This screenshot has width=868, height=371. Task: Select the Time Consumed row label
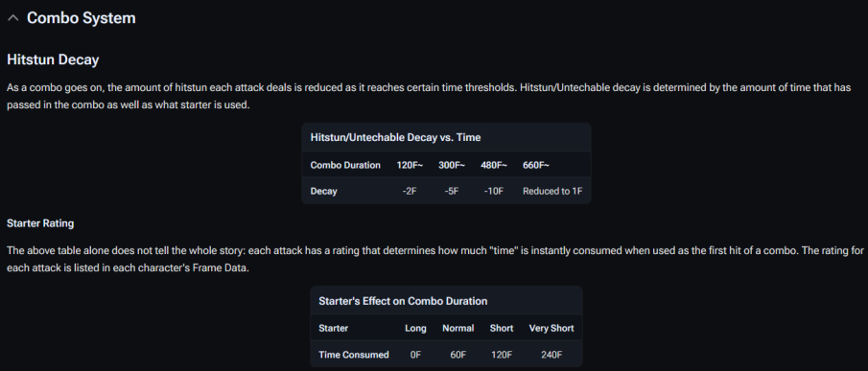point(354,355)
